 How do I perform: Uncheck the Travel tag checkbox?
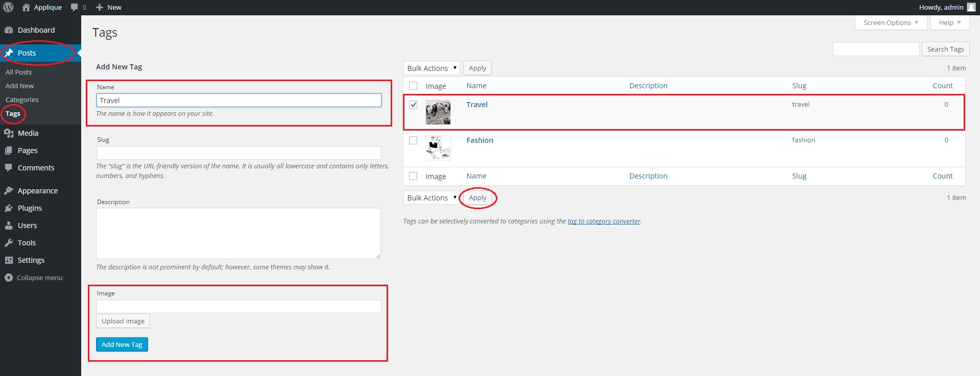tap(413, 105)
